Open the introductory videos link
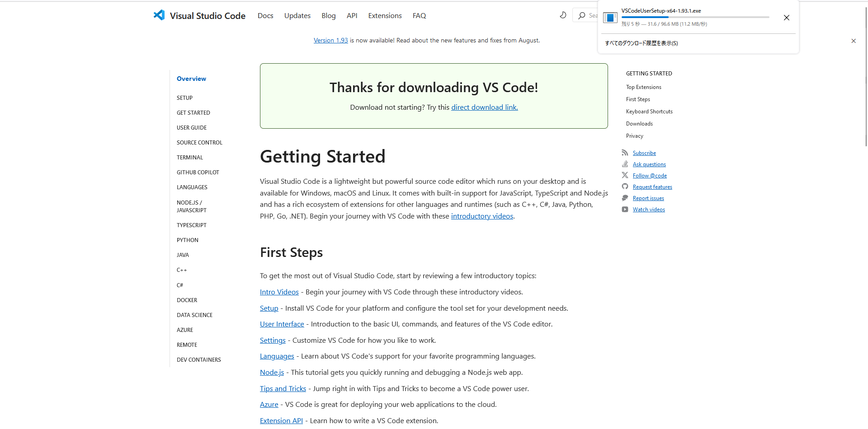 click(482, 216)
